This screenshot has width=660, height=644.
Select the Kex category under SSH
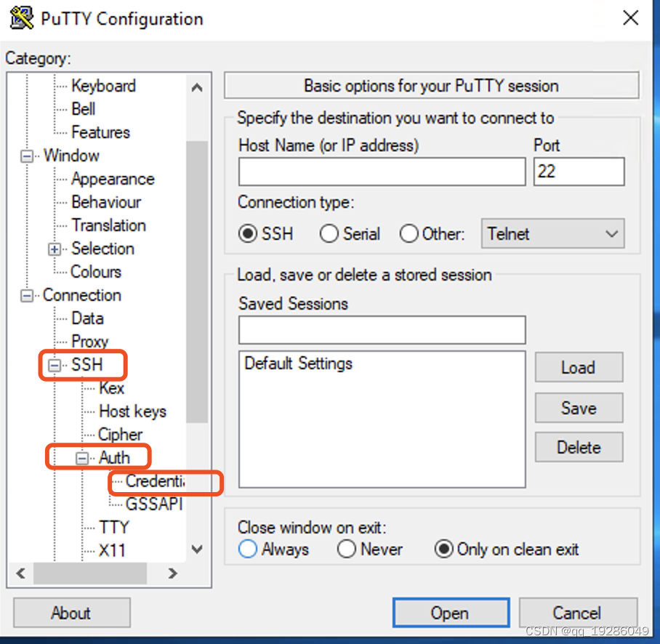111,388
